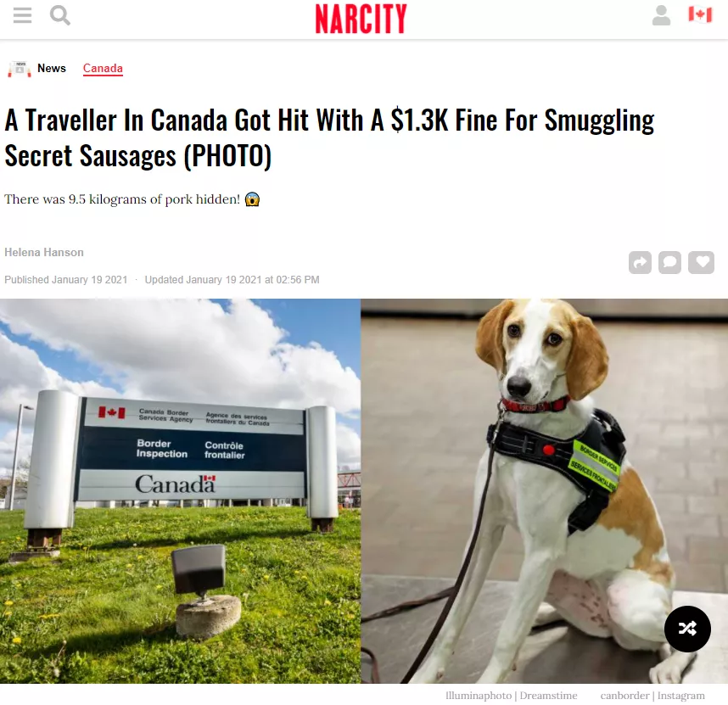The height and width of the screenshot is (705, 728).
Task: Open author Helena Hanson's page
Action: (x=44, y=253)
